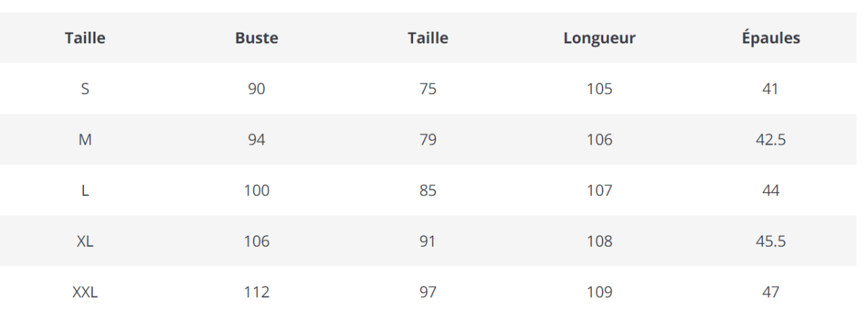The image size is (868, 332).
Task: Click waist value 75 in the S row
Action: pyautogui.click(x=427, y=89)
